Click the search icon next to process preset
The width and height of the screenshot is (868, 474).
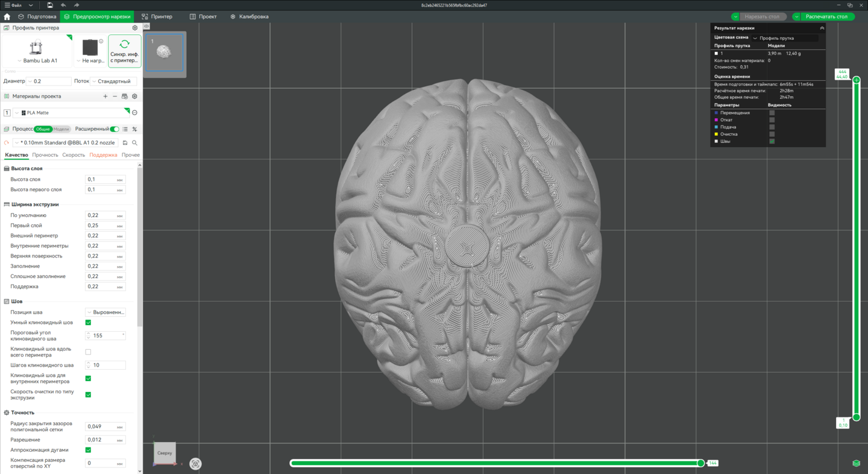tap(134, 143)
